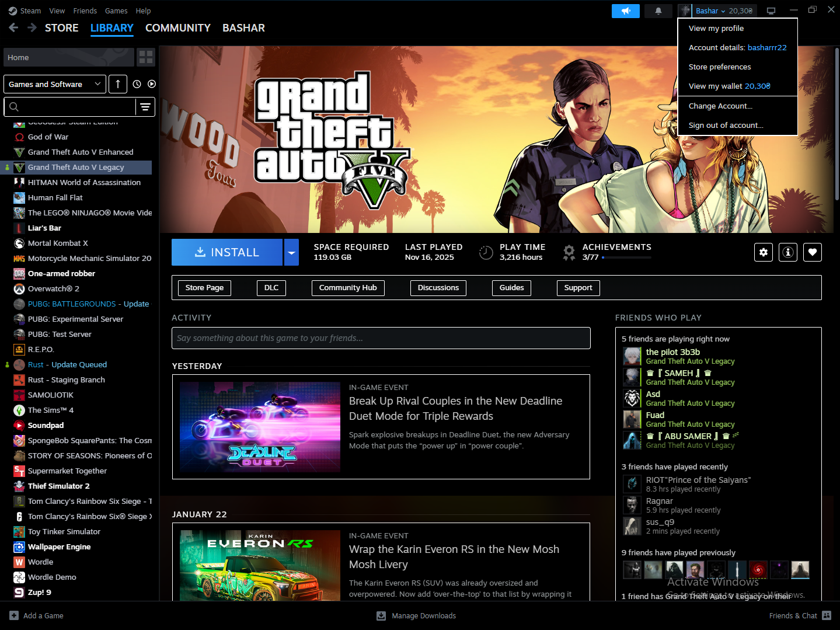Select Grand Theft Auto V Enhanced

[82, 152]
